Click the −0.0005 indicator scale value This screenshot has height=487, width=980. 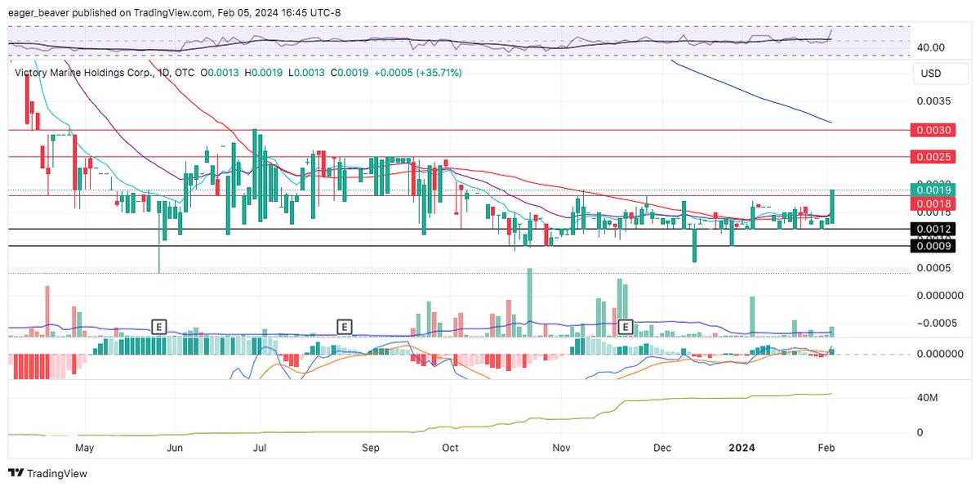pyautogui.click(x=936, y=322)
